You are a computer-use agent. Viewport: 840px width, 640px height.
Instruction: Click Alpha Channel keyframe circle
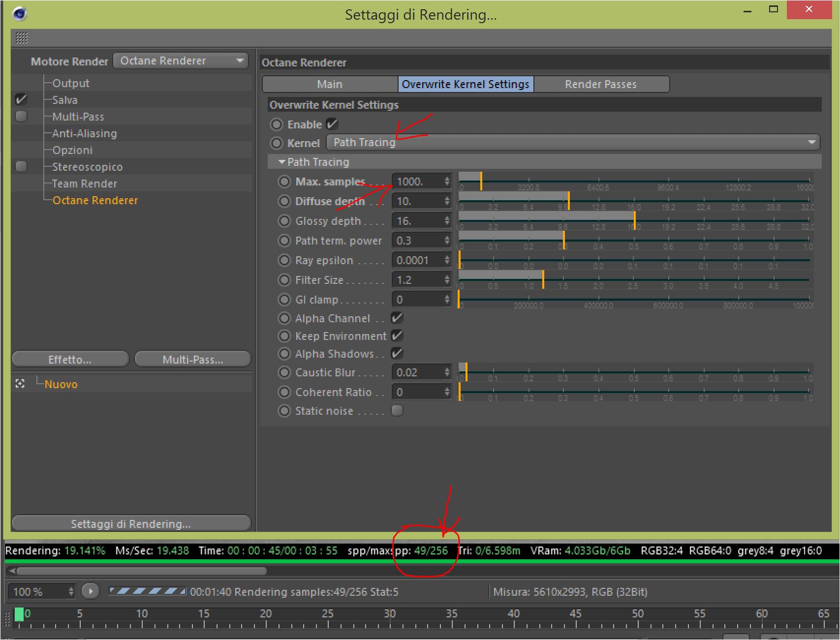284,318
